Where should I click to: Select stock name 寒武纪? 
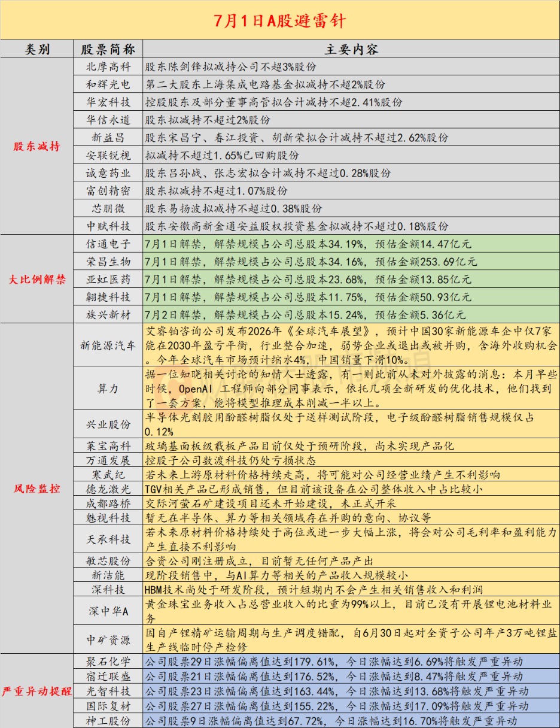pos(108,475)
